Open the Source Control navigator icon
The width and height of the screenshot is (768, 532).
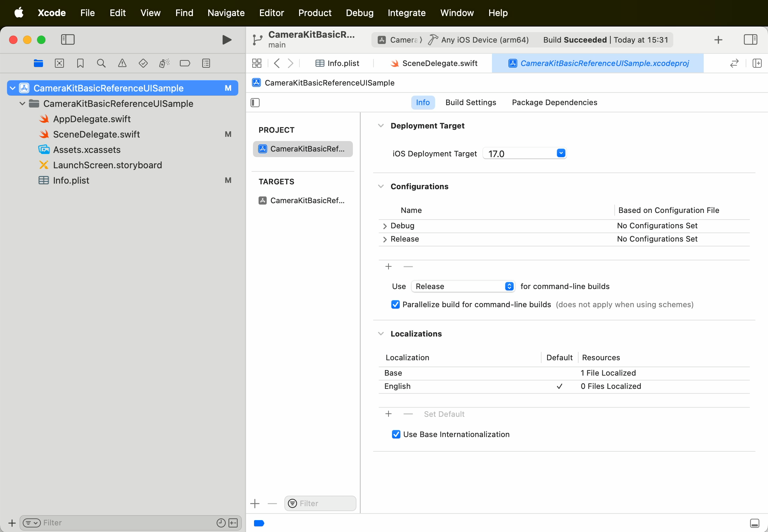pos(59,63)
